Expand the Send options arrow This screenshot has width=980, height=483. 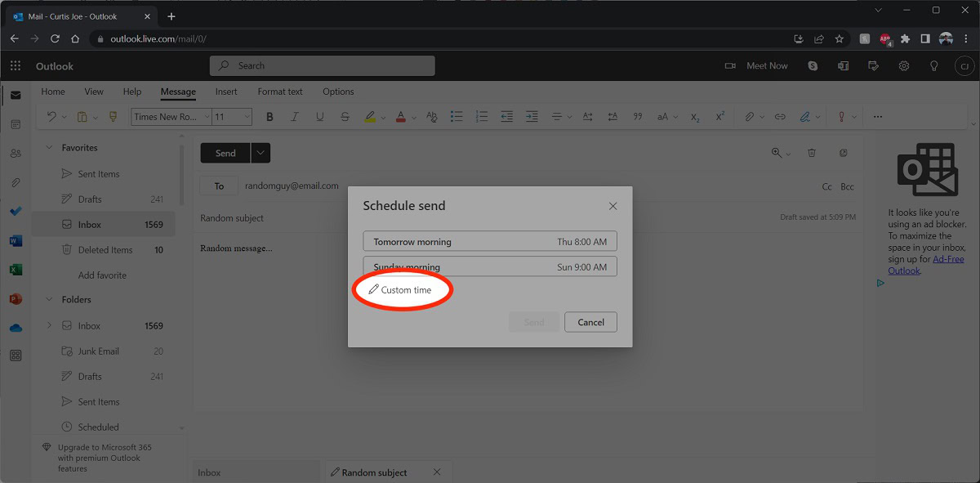tap(261, 153)
